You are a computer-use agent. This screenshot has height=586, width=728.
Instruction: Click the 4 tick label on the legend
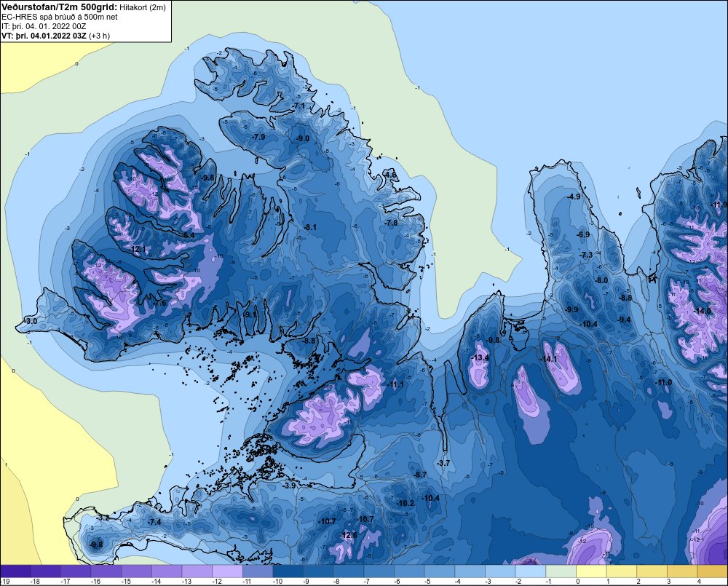[x=699, y=582]
